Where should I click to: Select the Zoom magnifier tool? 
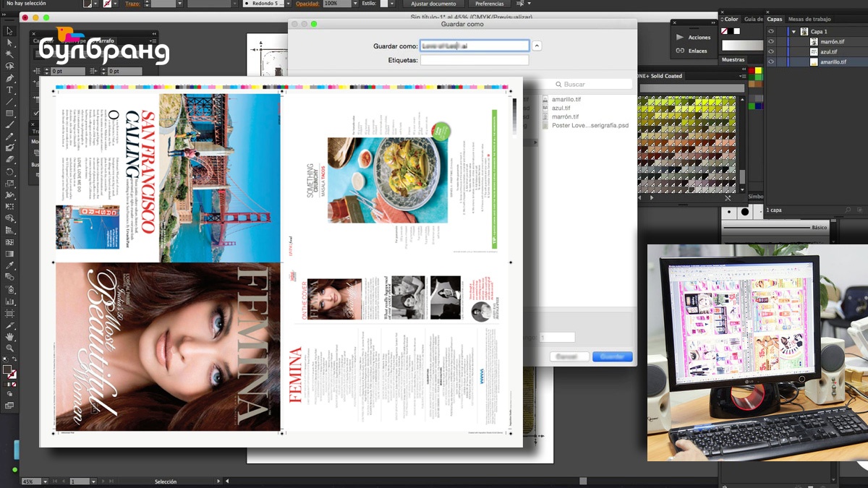(10, 348)
